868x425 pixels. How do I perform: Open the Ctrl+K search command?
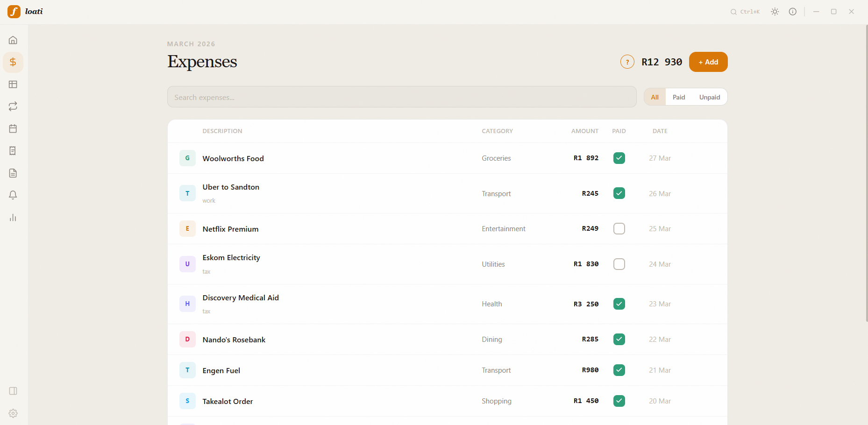point(745,12)
